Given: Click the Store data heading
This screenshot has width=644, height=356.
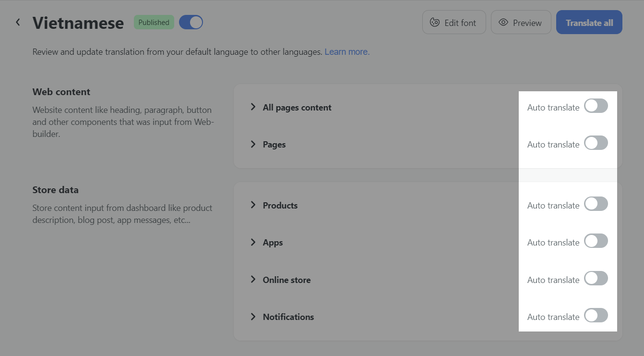Looking at the screenshot, I should [x=55, y=190].
